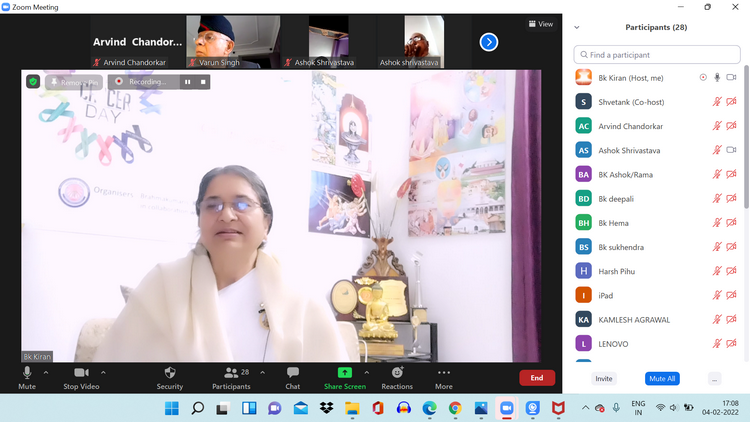Toggle Bk Kiran camera icon in list
The image size is (750, 422).
(x=731, y=78)
